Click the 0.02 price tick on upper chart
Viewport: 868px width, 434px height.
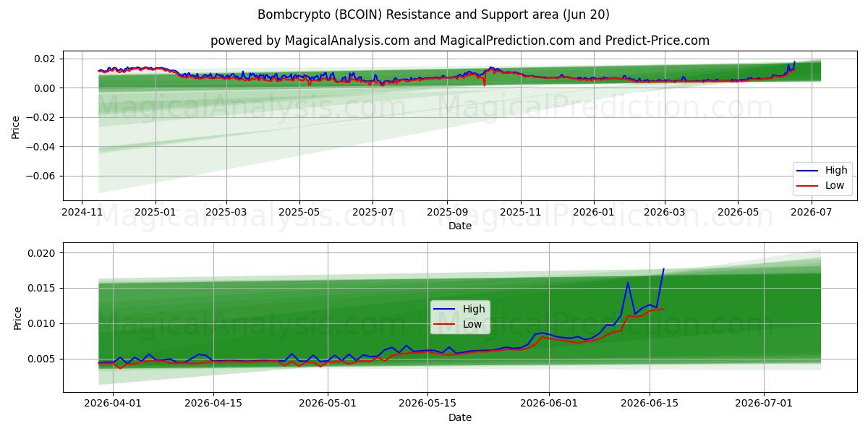click(x=46, y=59)
